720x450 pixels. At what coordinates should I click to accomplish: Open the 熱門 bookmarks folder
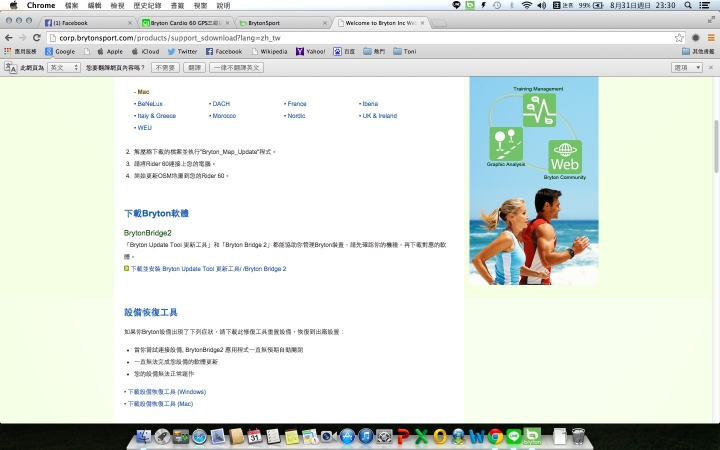374,51
